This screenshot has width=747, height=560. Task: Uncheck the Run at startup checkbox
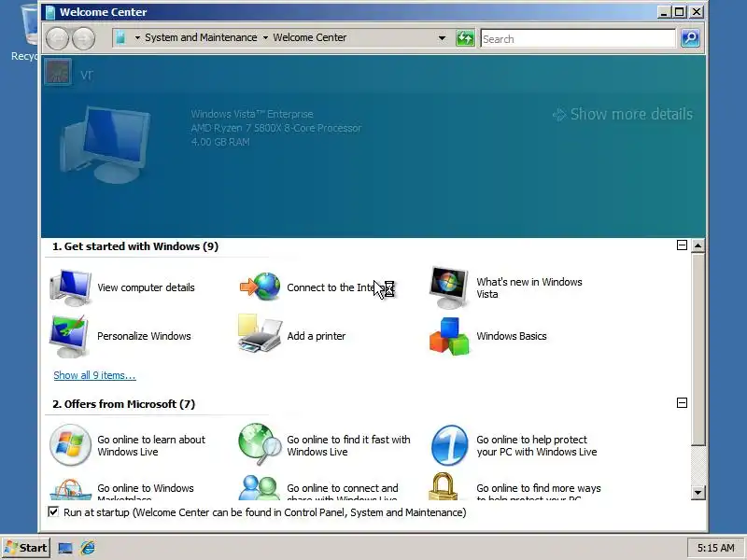53,511
